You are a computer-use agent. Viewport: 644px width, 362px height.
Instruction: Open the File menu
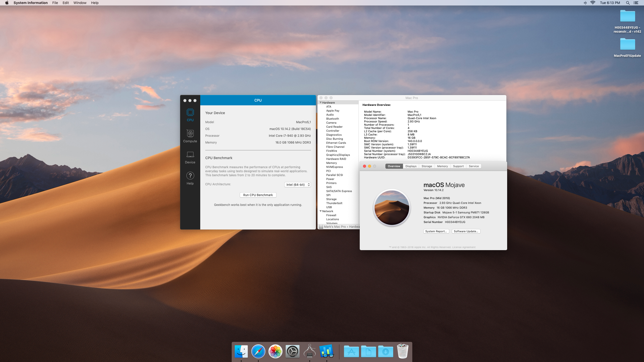(x=55, y=3)
